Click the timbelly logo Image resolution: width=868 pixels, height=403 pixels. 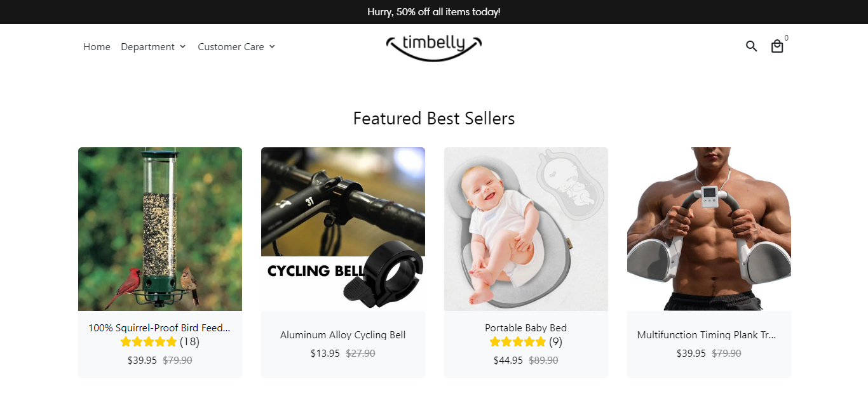(x=434, y=47)
